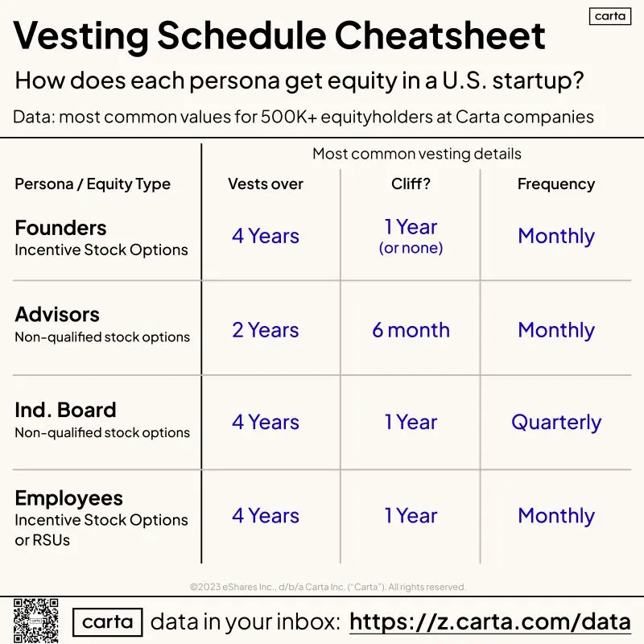Click the 6 month cliff cell
This screenshot has width=644, height=644.
click(x=411, y=330)
